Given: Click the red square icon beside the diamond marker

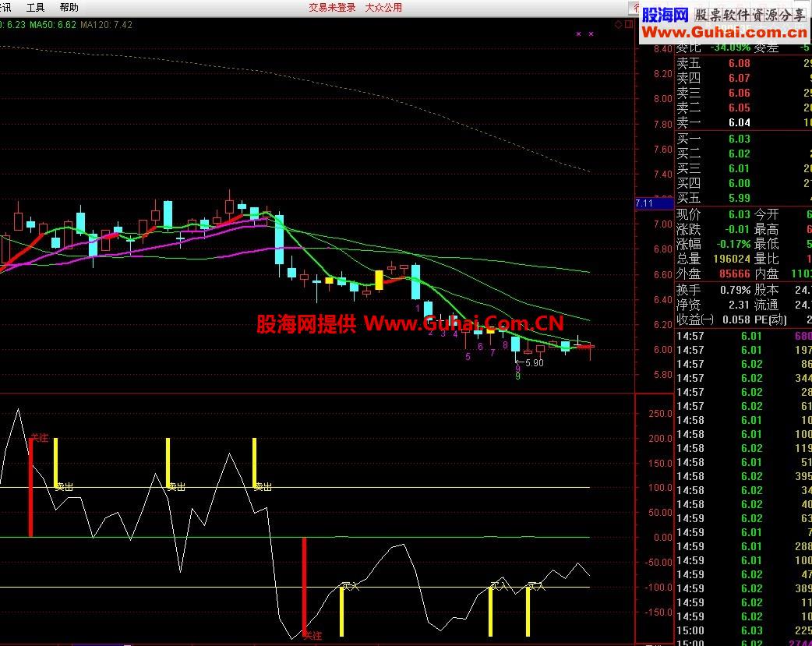Looking at the screenshot, I should click(628, 24).
